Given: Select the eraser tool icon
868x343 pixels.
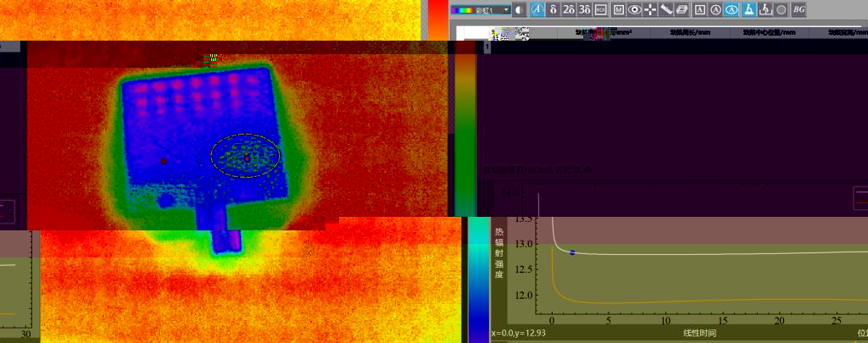Looking at the screenshot, I should 682,9.
